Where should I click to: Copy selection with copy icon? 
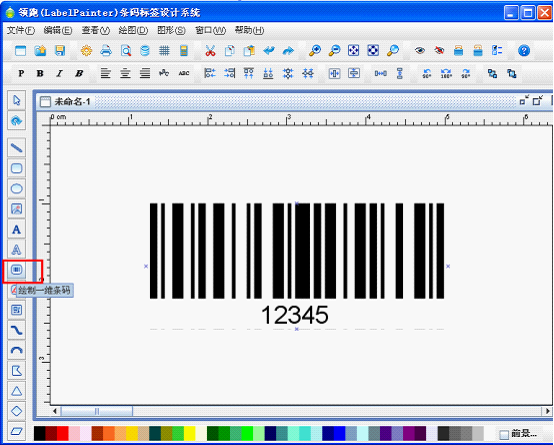pos(230,51)
